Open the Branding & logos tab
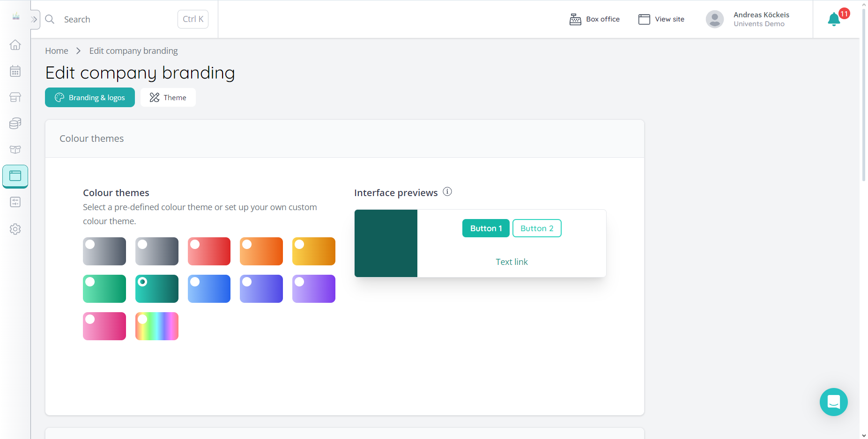This screenshot has width=868, height=439. (x=89, y=97)
